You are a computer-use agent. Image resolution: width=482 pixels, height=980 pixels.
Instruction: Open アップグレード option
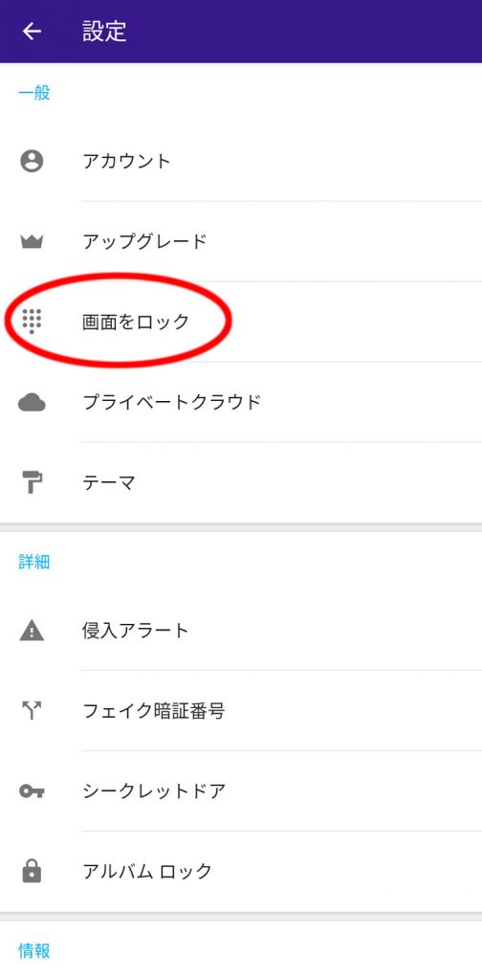(241, 241)
